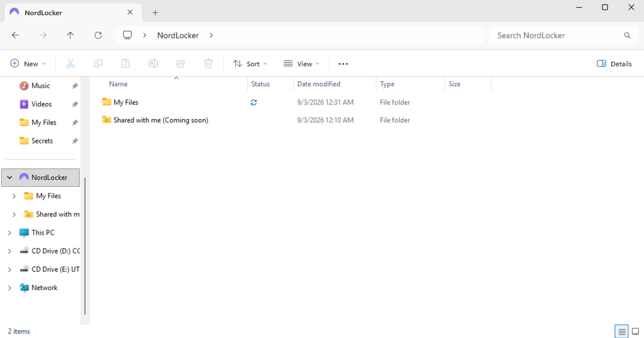Open the Secrets pinned folder

42,140
